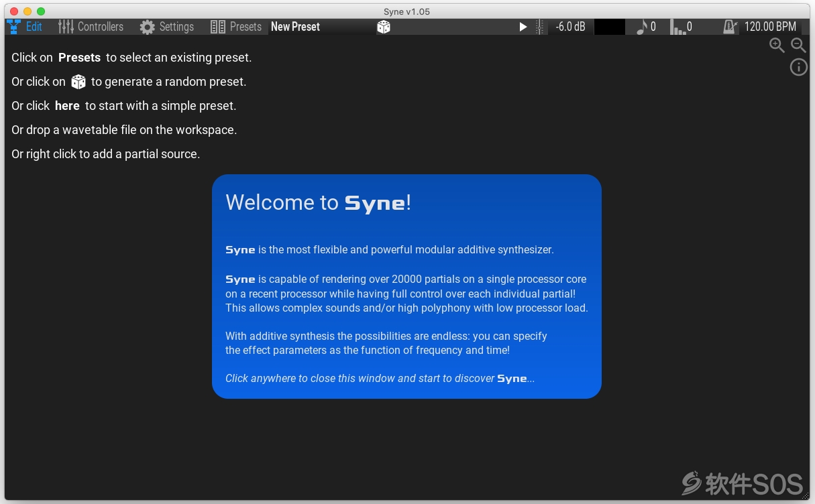The width and height of the screenshot is (815, 504).
Task: Open the Edit tab
Action: pos(24,27)
